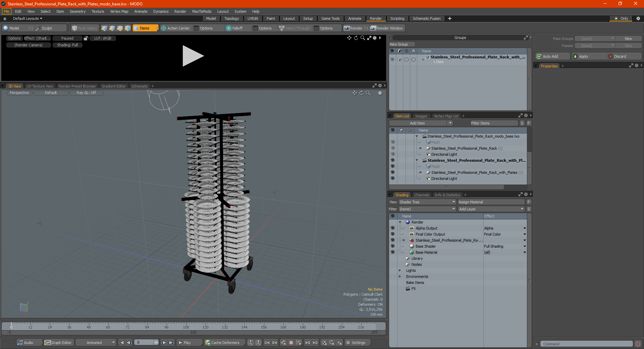Click the 3D viewport zoom magnifier

368,93
